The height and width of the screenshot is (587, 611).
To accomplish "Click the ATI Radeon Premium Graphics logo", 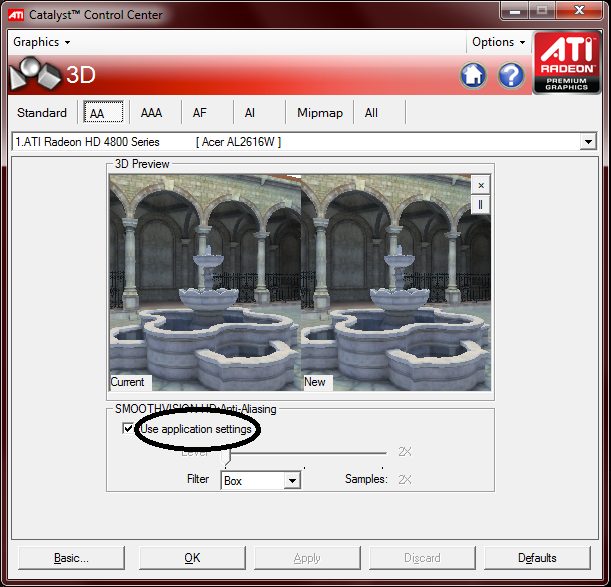I will (566, 62).
